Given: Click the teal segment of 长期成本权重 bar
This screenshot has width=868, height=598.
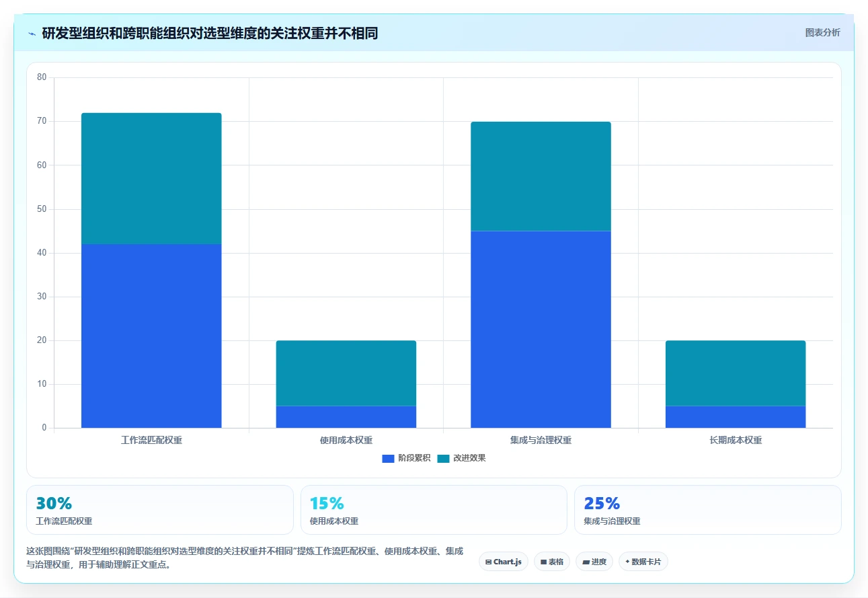Looking at the screenshot, I should pos(736,373).
